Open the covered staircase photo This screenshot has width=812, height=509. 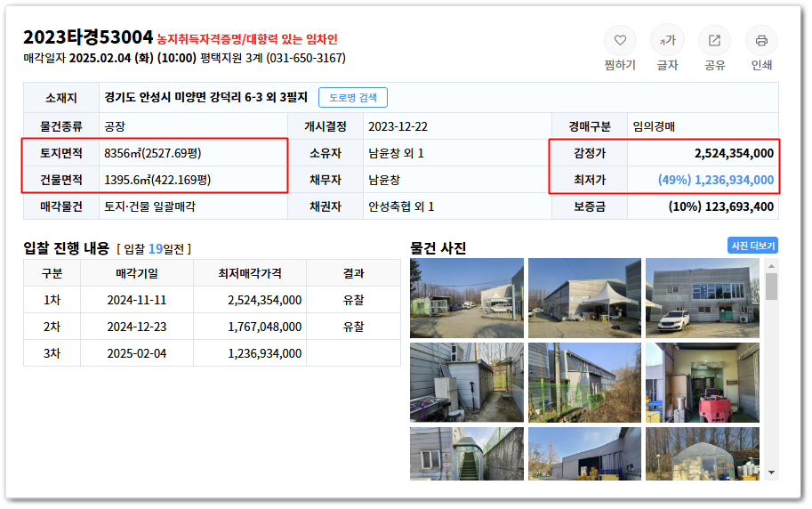467,454
